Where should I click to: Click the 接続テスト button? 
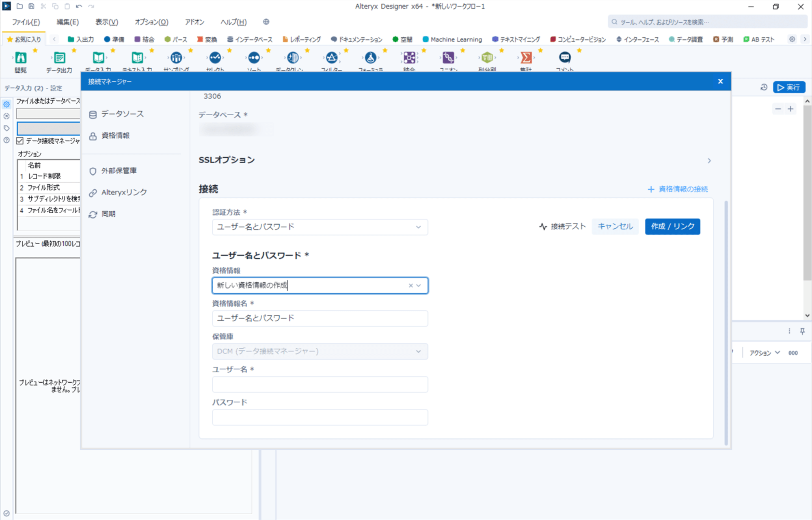click(562, 226)
